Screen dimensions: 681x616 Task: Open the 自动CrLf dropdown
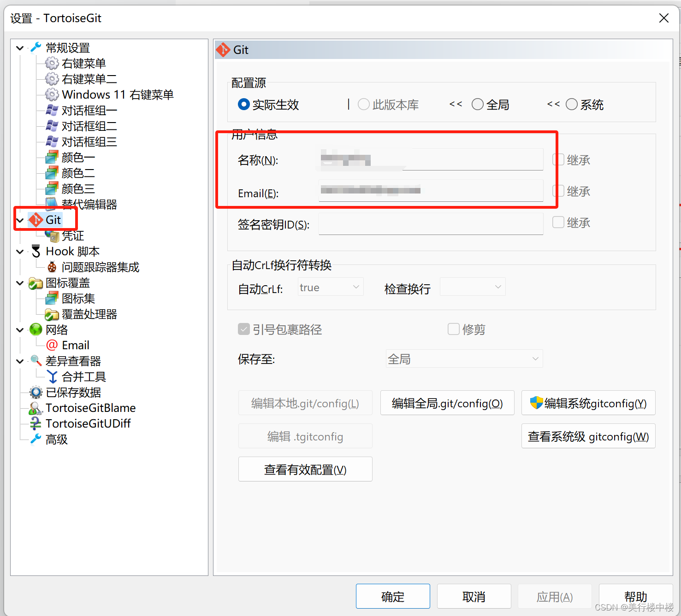tap(331, 287)
